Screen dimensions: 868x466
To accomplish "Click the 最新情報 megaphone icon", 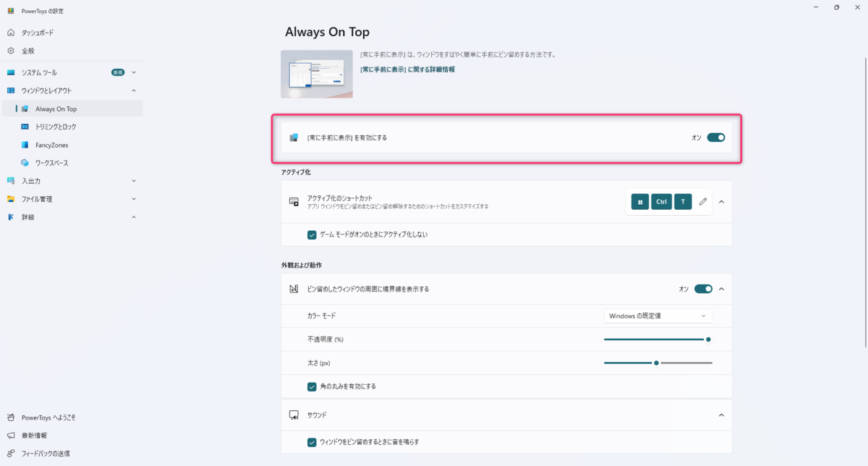I will pos(11,436).
